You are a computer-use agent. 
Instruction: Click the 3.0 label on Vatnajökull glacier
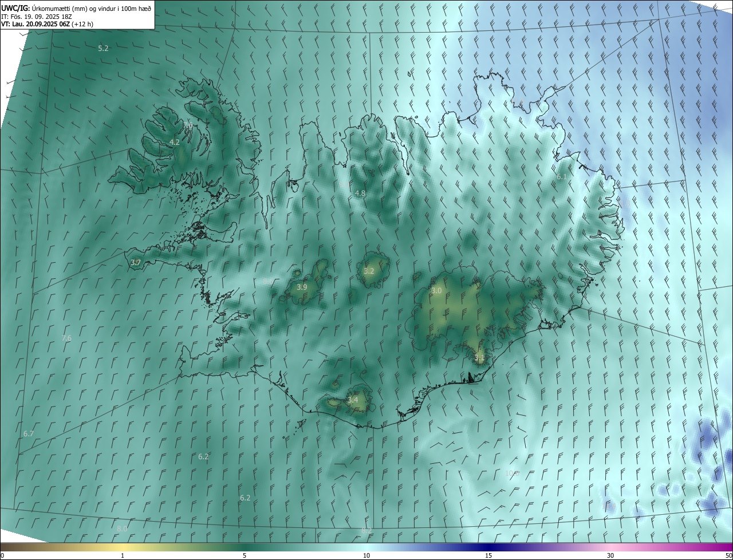[x=436, y=291]
